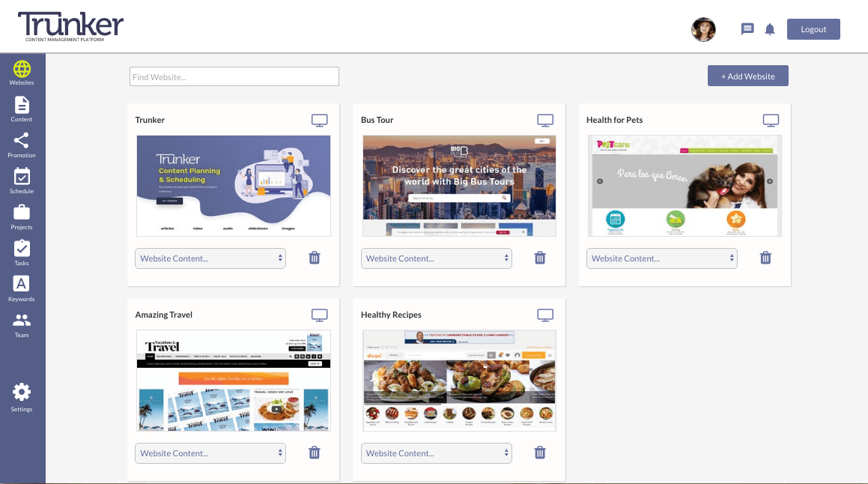Delete Amazing Travel website using its trash icon

[315, 453]
